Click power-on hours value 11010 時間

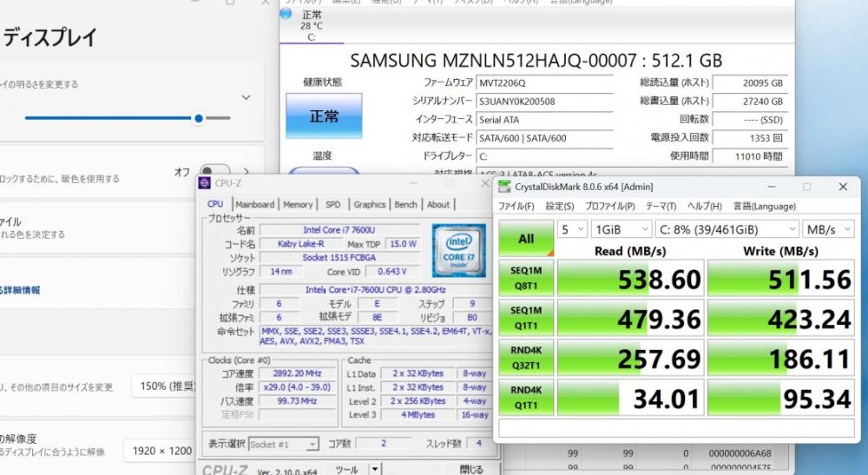(750, 156)
